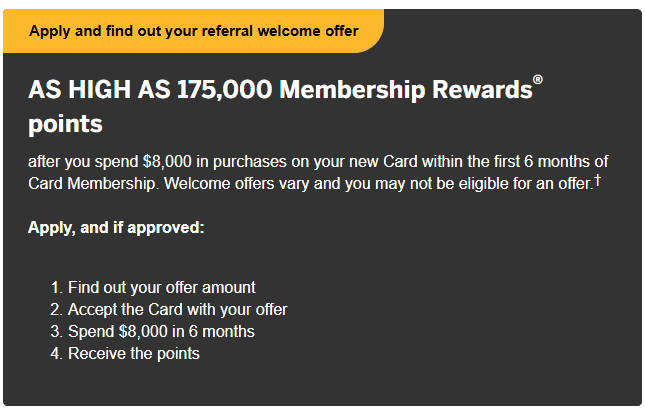
Task: Click the list number '1.' marker
Action: click(56, 287)
